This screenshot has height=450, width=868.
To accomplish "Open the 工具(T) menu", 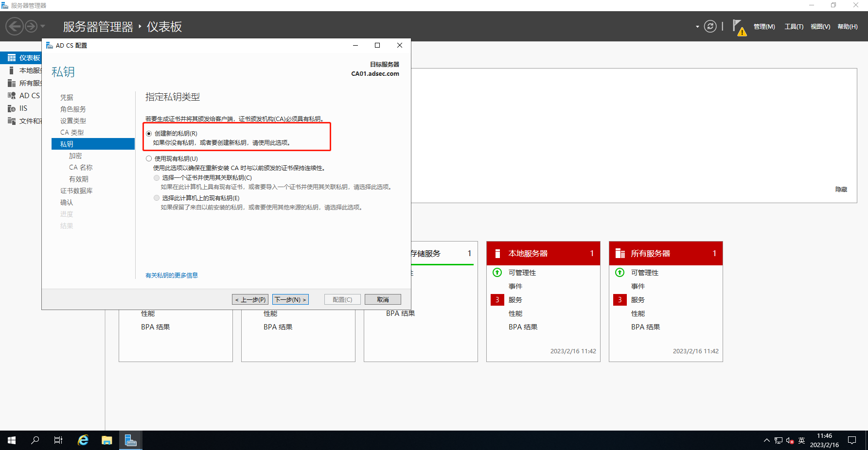I will click(x=794, y=27).
